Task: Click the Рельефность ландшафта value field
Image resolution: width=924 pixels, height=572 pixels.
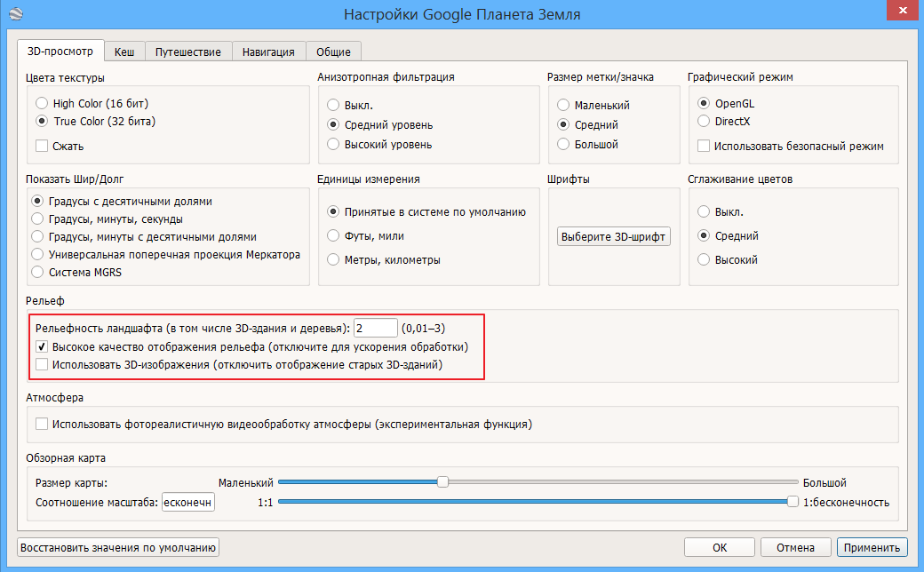Action: (375, 329)
